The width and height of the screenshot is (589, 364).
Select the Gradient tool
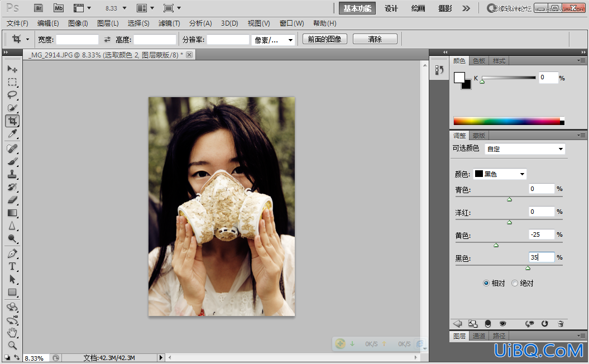tap(12, 213)
